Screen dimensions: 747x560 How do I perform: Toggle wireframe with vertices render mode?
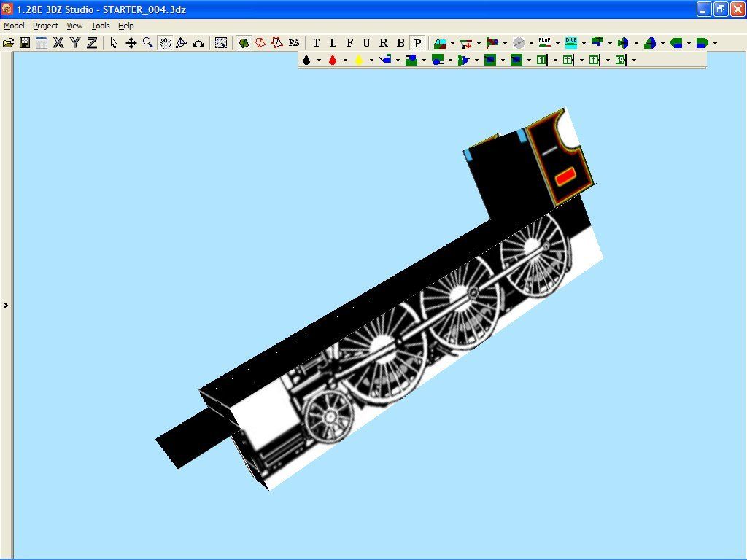point(276,43)
